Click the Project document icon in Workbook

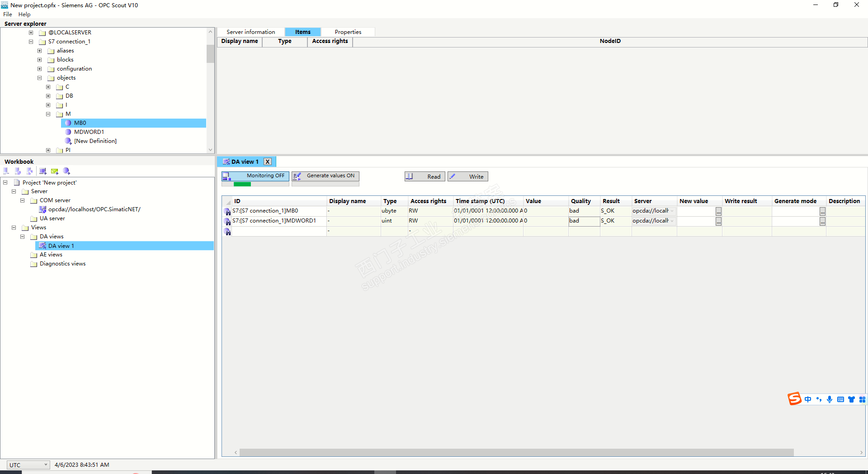click(17, 182)
